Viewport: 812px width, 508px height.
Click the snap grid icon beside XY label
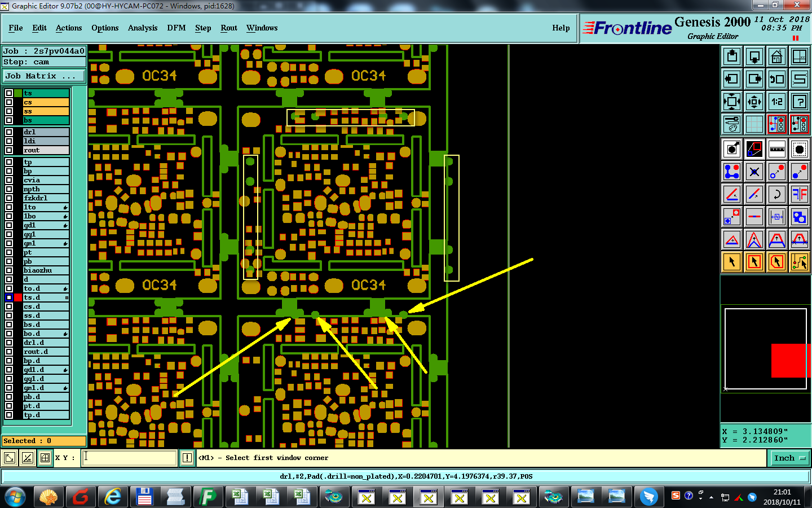45,458
